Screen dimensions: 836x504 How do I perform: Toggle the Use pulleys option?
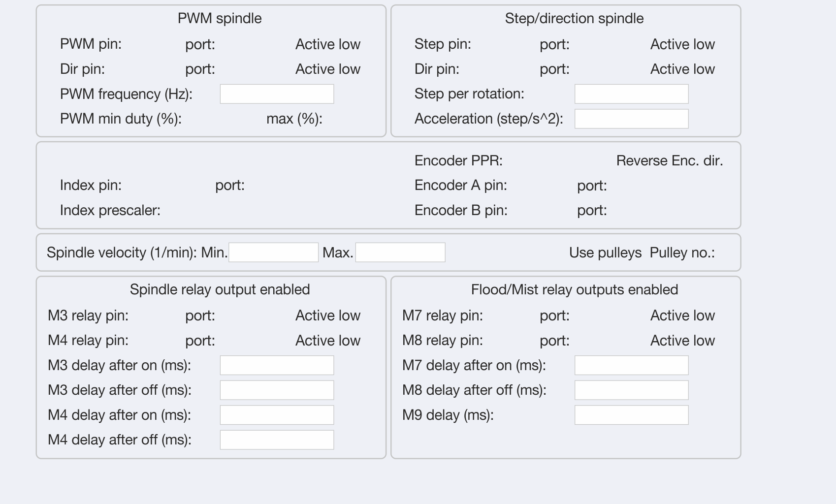605,253
